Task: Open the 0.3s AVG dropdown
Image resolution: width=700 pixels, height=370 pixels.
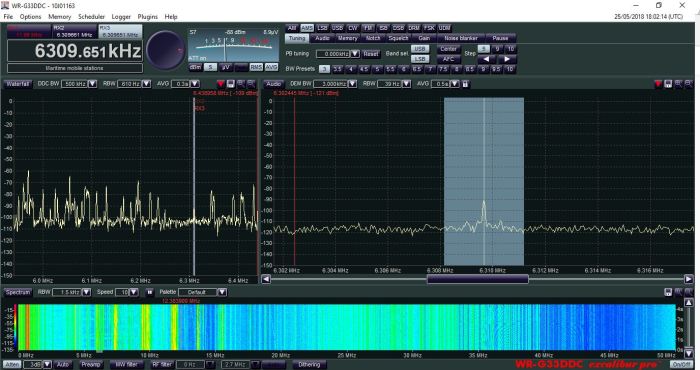Action: pos(195,84)
